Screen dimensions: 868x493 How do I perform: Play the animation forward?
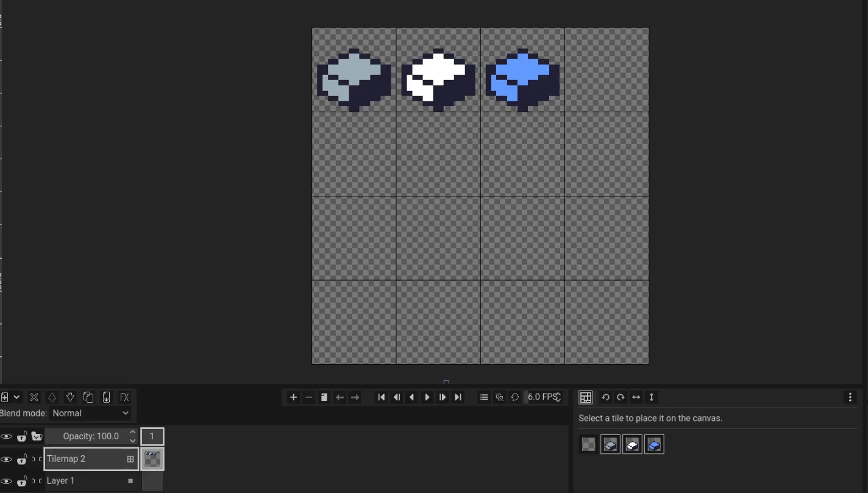coord(427,397)
